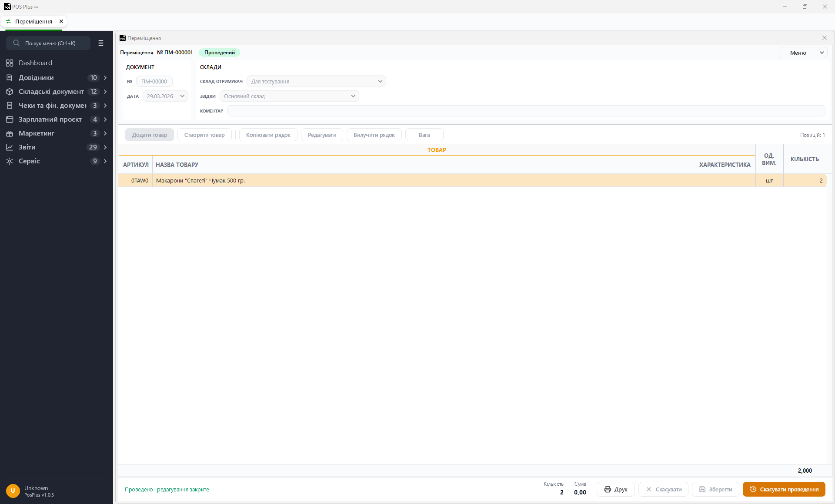This screenshot has width=835, height=504.
Task: Click the document number field
Action: click(x=154, y=81)
